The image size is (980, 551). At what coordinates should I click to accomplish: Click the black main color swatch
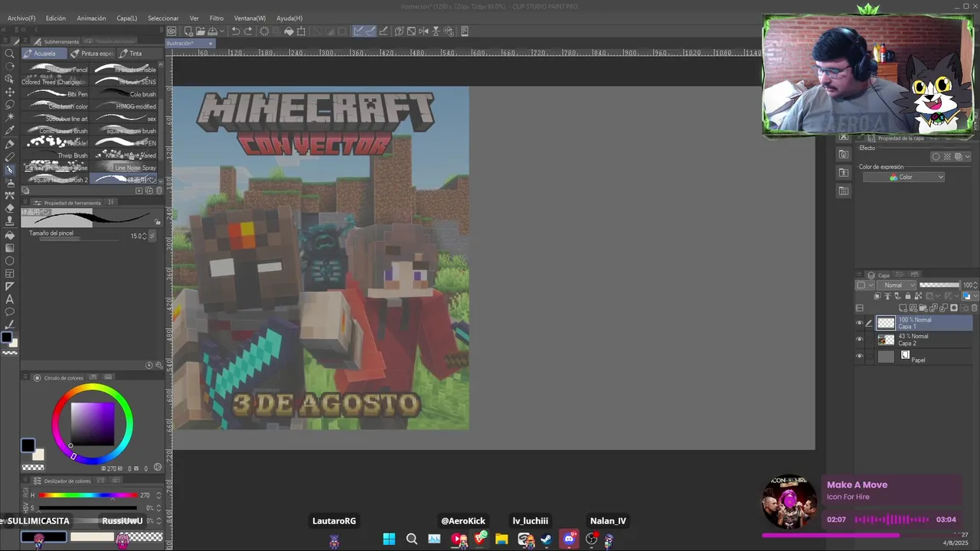coord(28,445)
